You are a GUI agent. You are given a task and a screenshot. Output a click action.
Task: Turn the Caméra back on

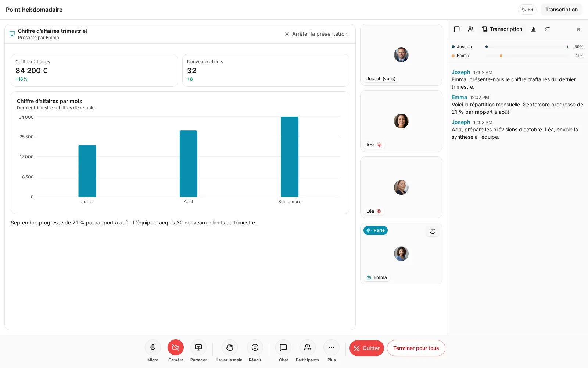pos(176,347)
